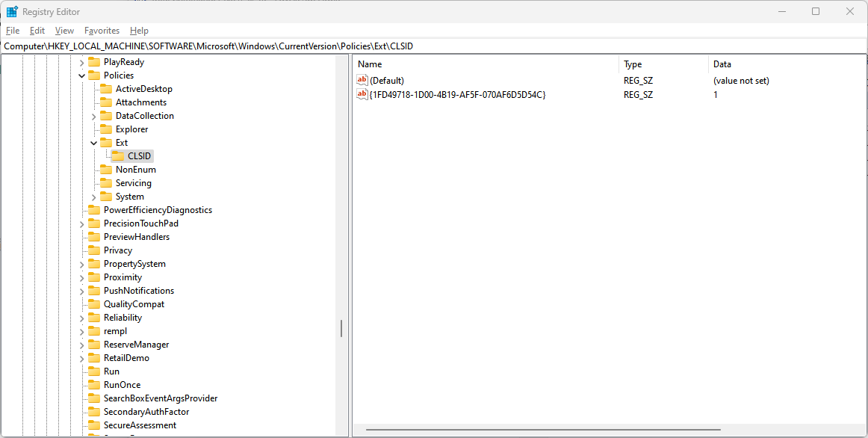868x438 pixels.
Task: Select the Reliability key label
Action: click(x=123, y=318)
